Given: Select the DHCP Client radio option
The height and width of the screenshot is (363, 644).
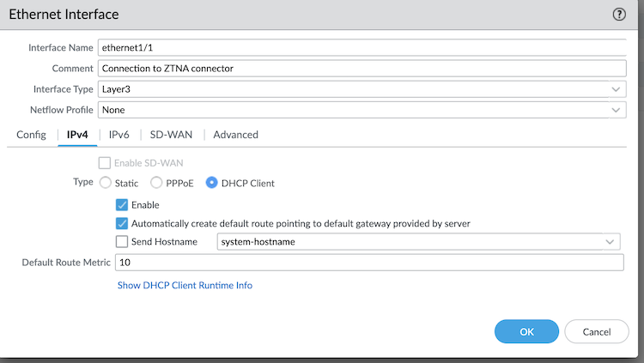Looking at the screenshot, I should tap(211, 183).
